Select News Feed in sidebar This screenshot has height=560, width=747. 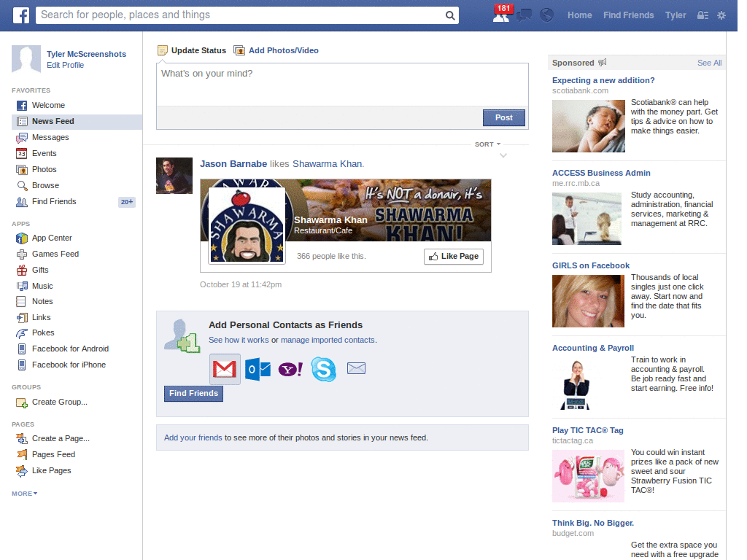(77, 122)
